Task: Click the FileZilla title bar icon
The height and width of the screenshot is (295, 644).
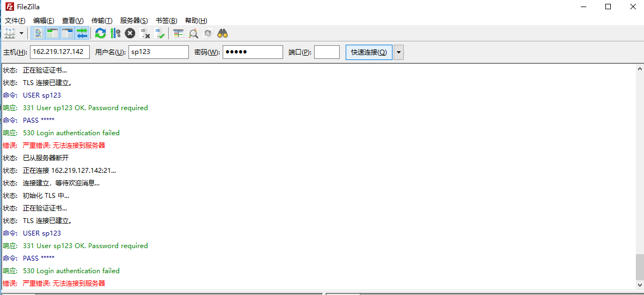Action: point(9,7)
